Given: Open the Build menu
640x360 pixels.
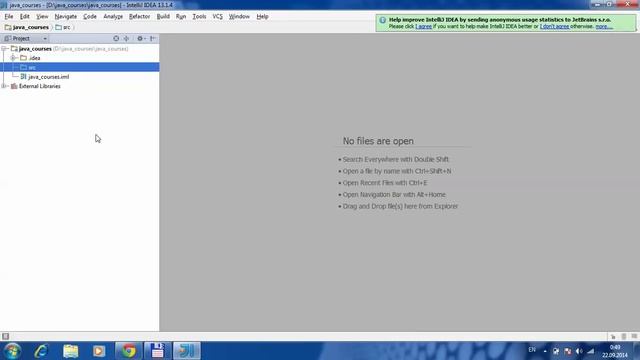Looking at the screenshot, I should [163, 17].
